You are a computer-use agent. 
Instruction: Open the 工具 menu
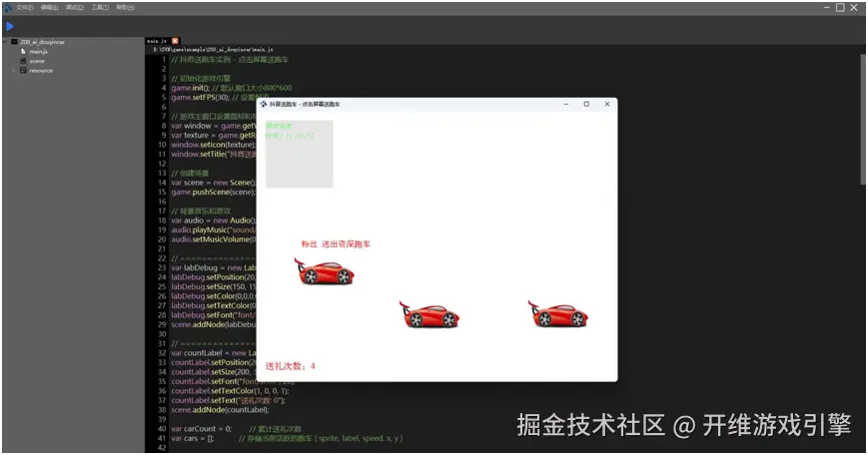coord(100,7)
